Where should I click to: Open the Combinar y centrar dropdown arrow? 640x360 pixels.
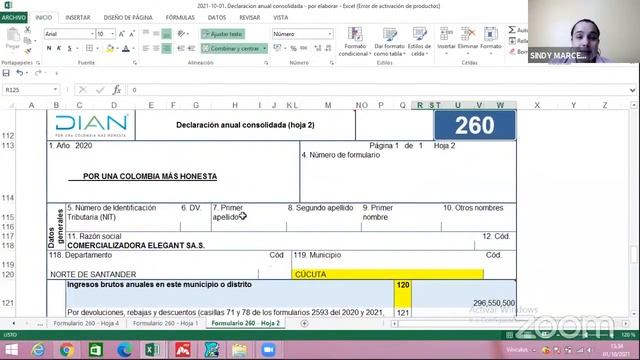(x=264, y=48)
